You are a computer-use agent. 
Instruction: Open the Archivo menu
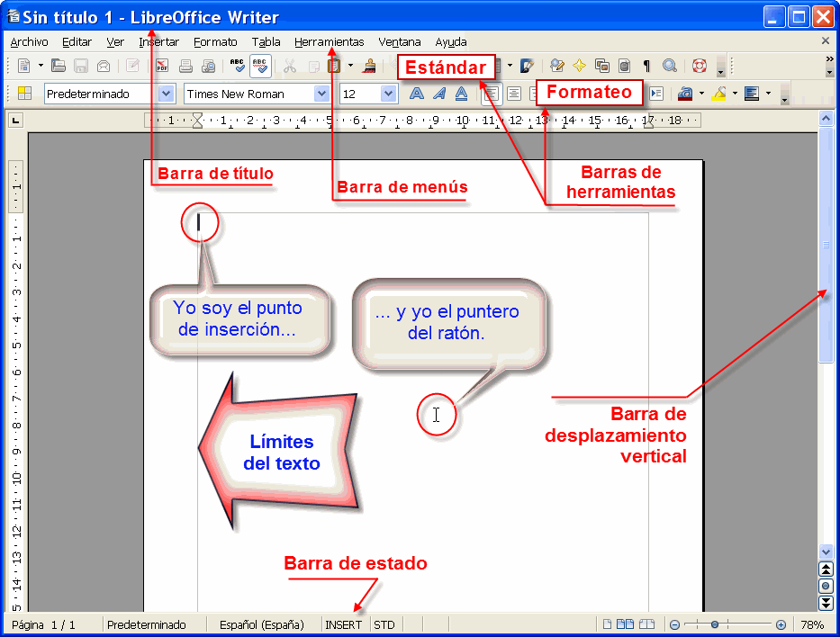click(29, 41)
